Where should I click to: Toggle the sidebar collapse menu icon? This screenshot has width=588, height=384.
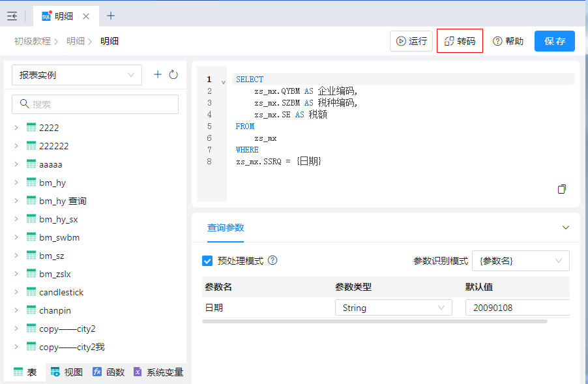point(12,16)
